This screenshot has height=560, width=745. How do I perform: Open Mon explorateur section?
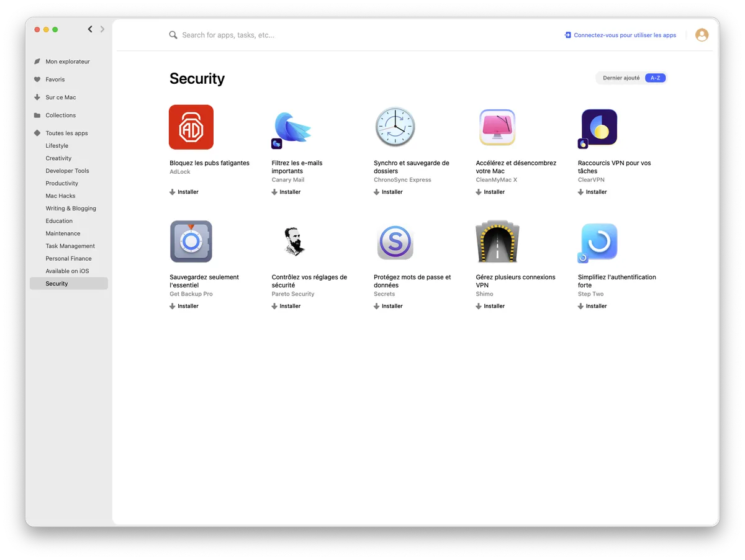[x=69, y=61]
